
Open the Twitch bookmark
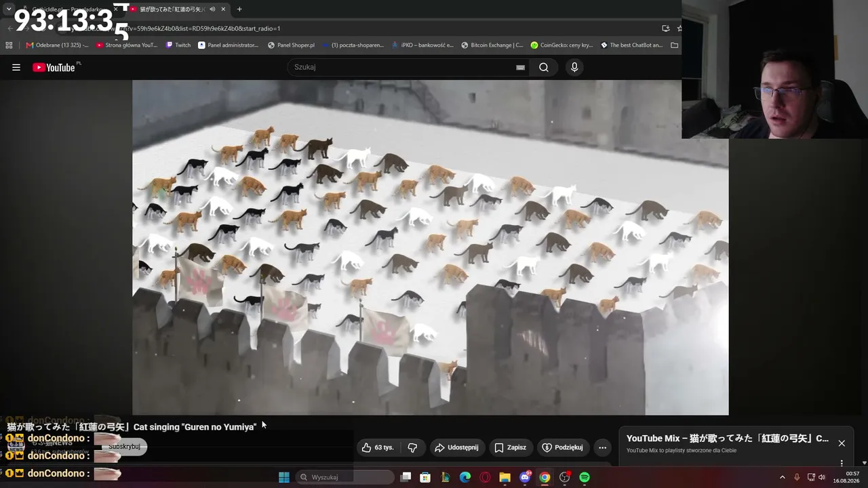tap(179, 45)
